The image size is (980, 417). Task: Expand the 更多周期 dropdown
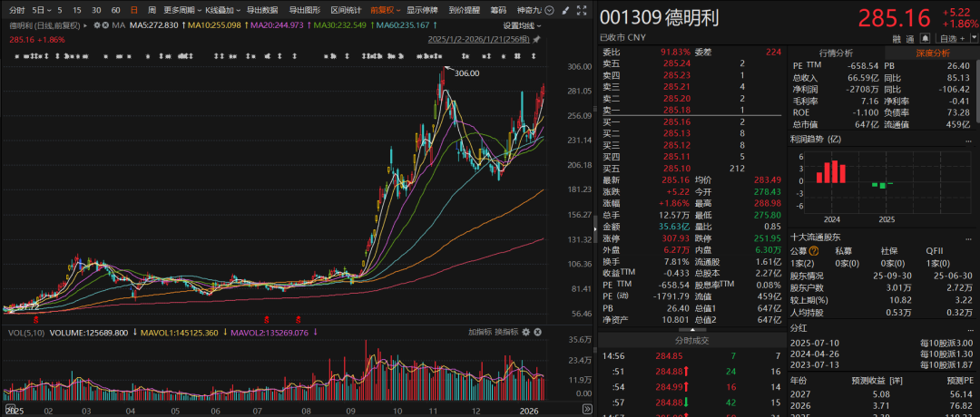182,9
